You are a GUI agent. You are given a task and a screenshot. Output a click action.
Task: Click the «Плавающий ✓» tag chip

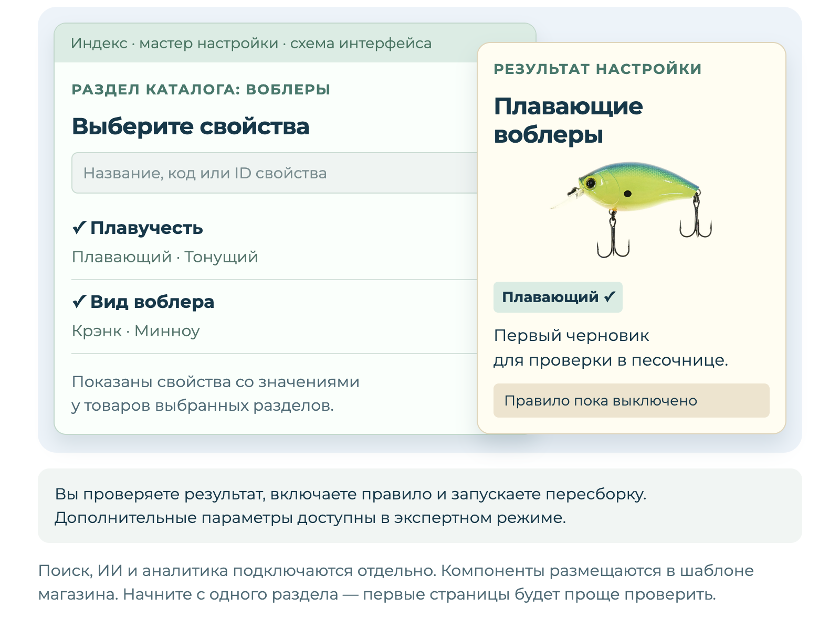[x=558, y=297]
